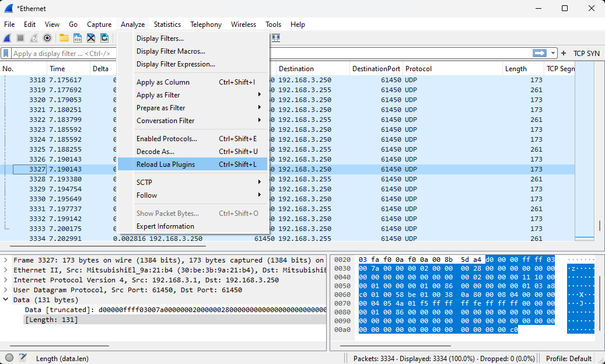Open expert information circle in status bar

pos(9,358)
